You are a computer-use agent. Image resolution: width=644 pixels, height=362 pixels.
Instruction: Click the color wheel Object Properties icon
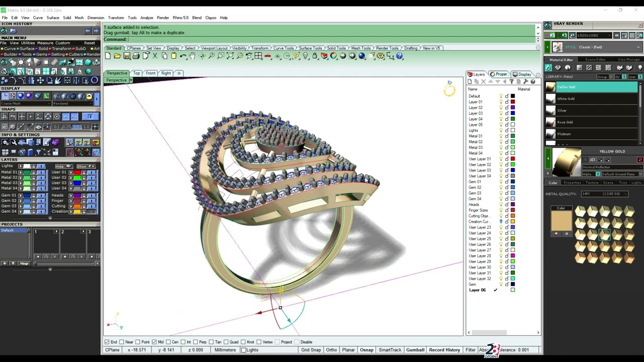click(333, 56)
